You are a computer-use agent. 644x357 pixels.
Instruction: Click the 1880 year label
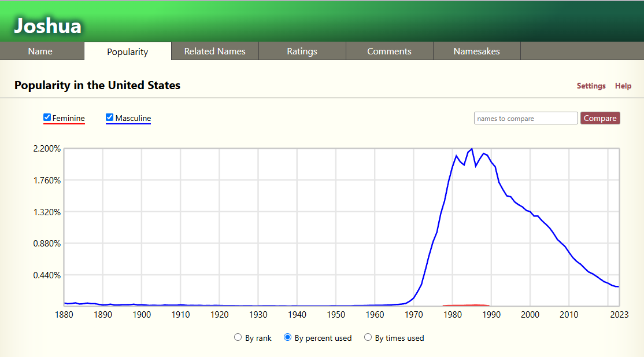pos(64,315)
